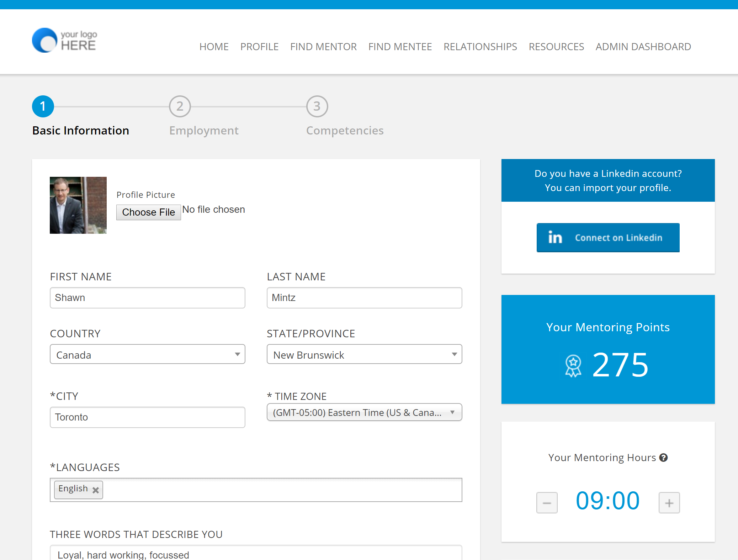This screenshot has height=560, width=738.
Task: Click the profile picture thumbnail
Action: pos(78,205)
